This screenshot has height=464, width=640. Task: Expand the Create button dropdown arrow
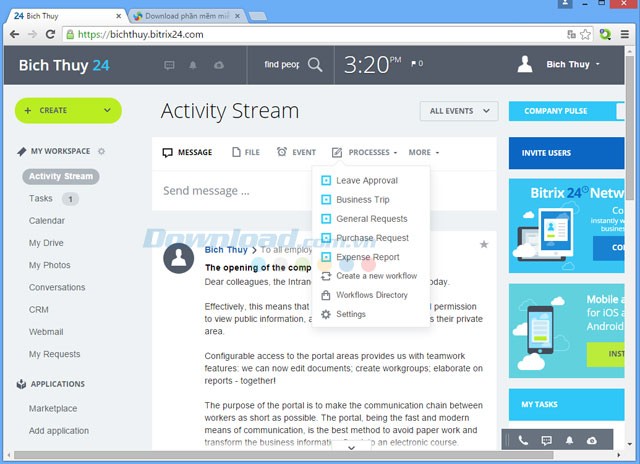coord(107,110)
